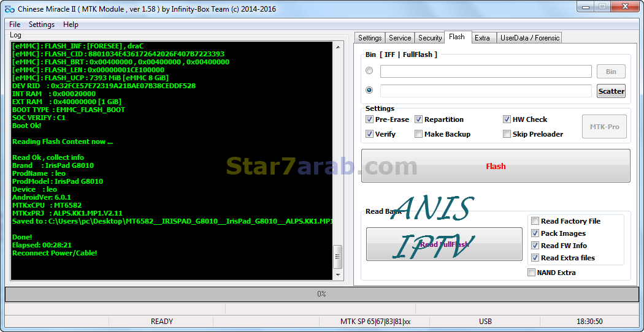Click the Bin browse button

pyautogui.click(x=611, y=72)
